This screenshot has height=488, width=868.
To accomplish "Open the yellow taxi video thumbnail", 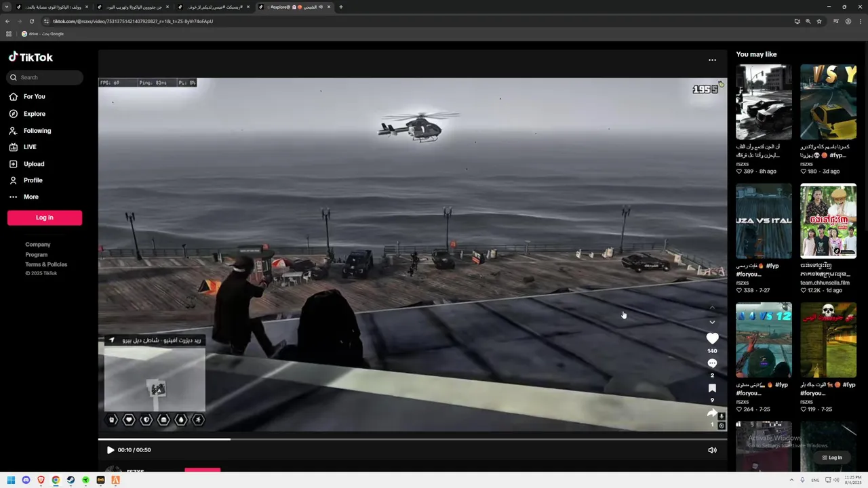I will (828, 102).
